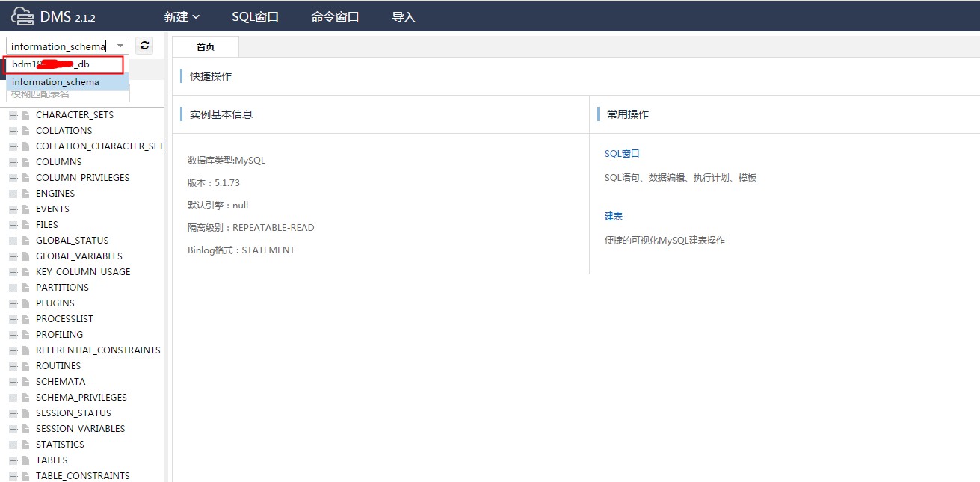Open the SQL窗口 menu item
This screenshot has width=980, height=482.
point(255,16)
